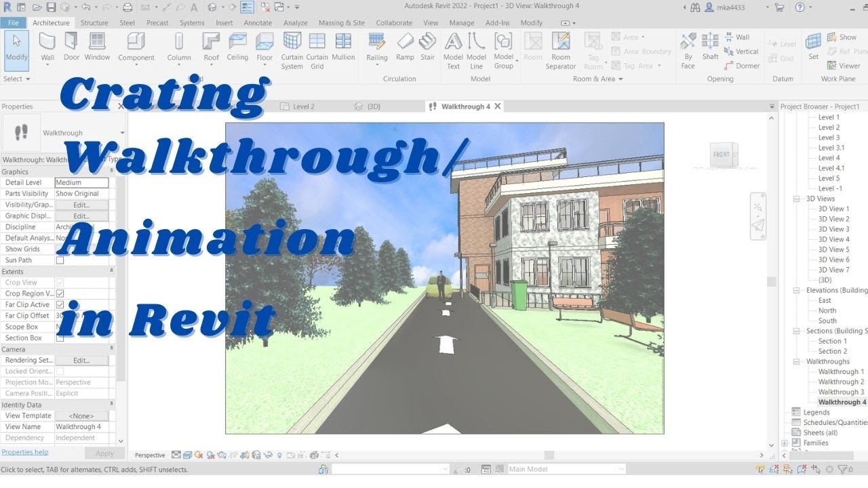868x488 pixels.
Task: Click the Undo icon in quick access toolbar
Action: coord(85,7)
